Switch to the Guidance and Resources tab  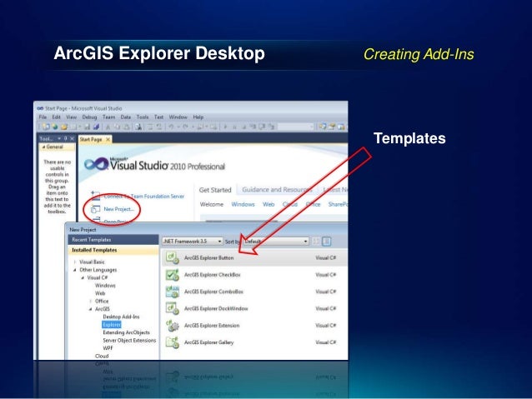[277, 189]
